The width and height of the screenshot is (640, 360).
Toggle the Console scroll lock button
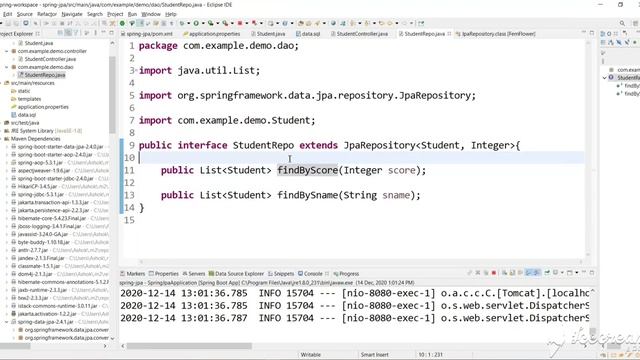pos(512,273)
